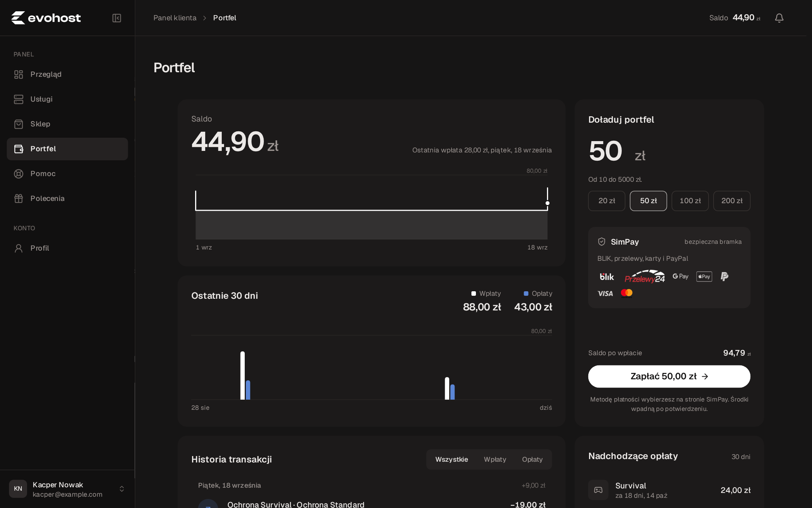Open Przegląd in the sidebar
The width and height of the screenshot is (812, 508).
coord(67,75)
